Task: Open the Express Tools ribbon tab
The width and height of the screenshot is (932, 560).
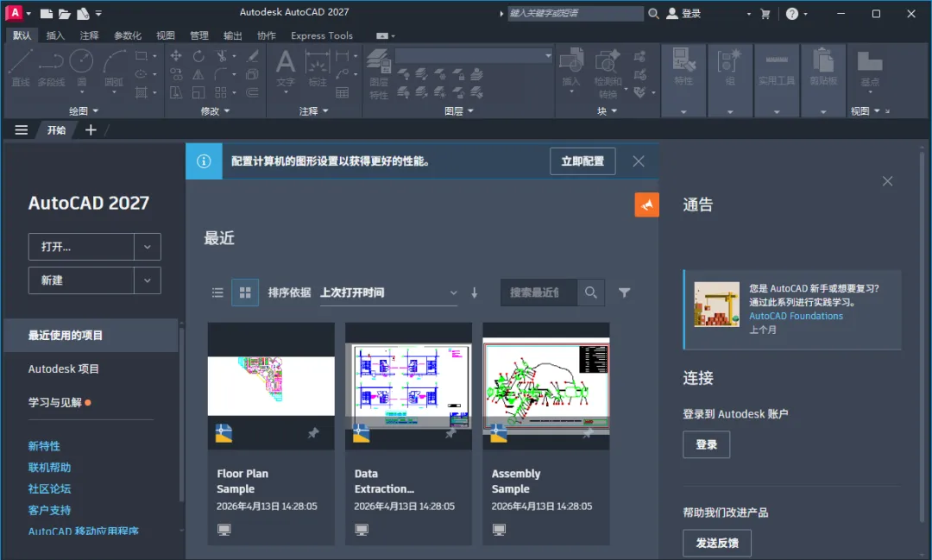Action: click(x=322, y=35)
